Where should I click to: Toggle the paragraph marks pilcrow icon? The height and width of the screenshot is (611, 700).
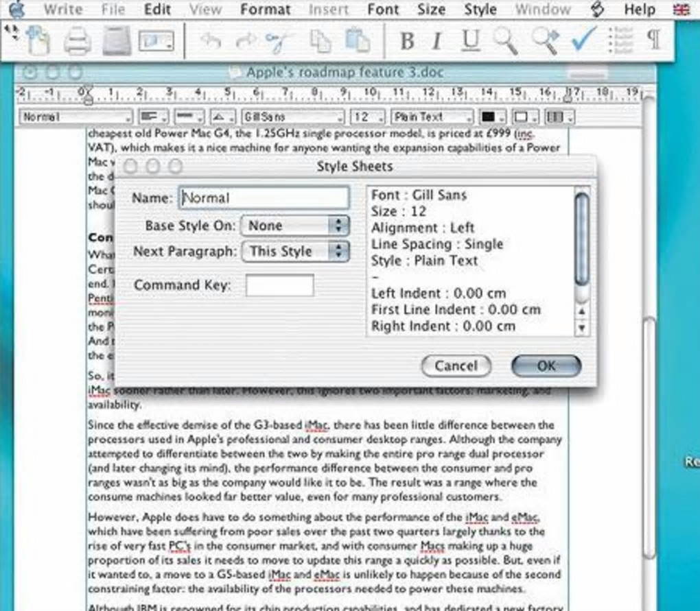click(654, 39)
